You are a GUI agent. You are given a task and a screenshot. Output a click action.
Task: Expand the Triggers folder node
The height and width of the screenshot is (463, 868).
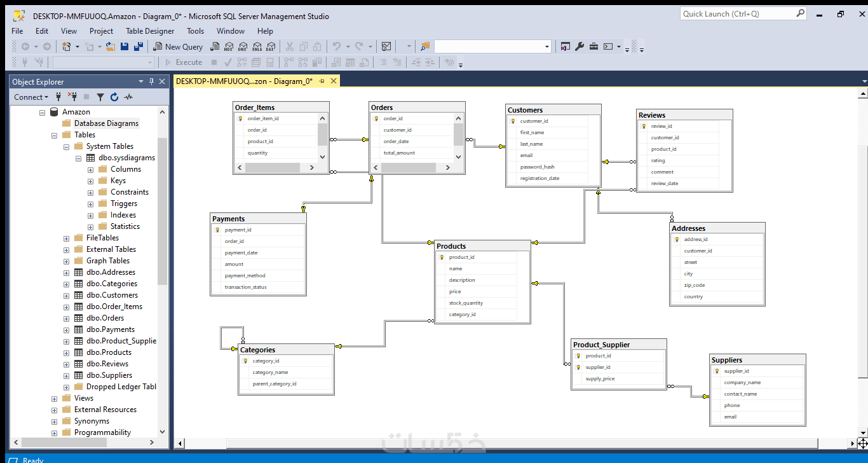[x=91, y=204]
